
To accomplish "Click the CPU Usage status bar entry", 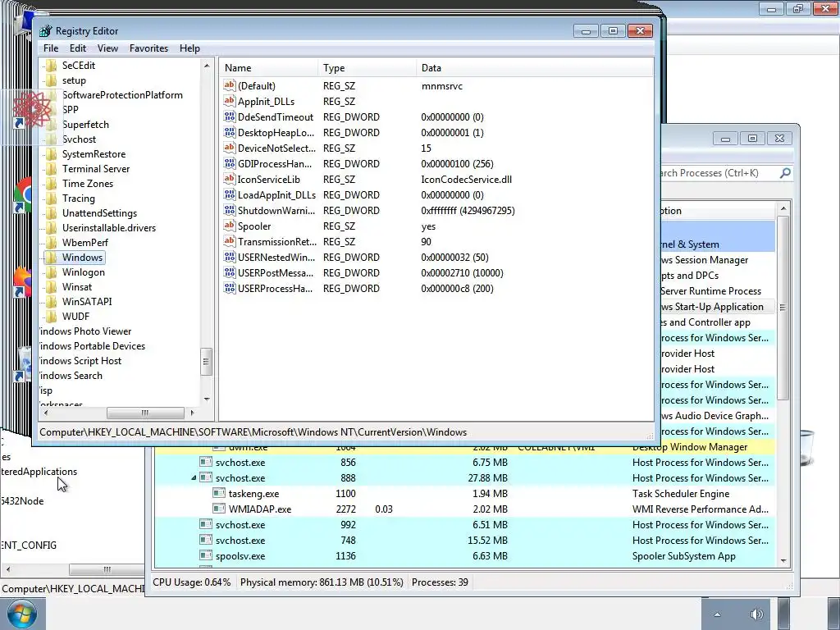I will [192, 582].
